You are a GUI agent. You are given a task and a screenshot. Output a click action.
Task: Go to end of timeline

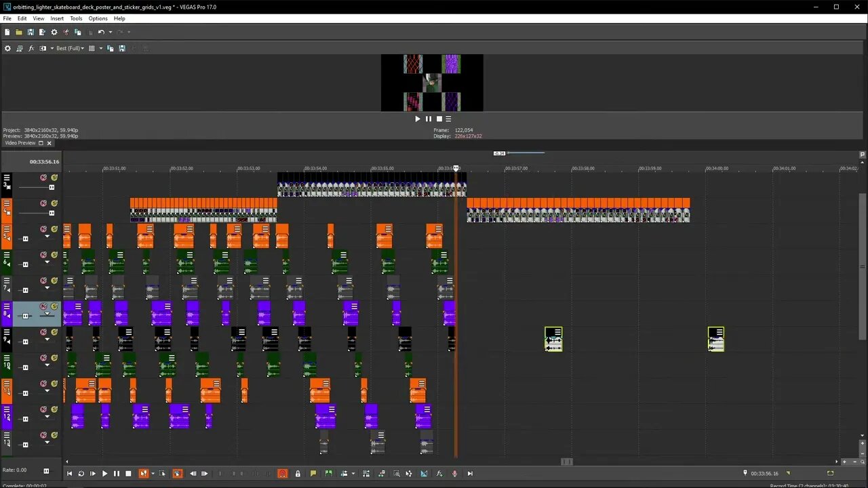coord(471,474)
